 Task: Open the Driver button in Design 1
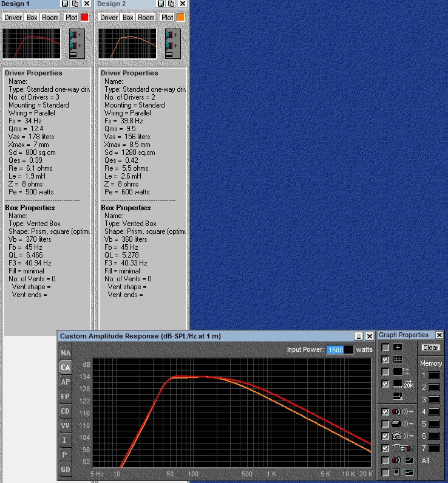[x=13, y=18]
